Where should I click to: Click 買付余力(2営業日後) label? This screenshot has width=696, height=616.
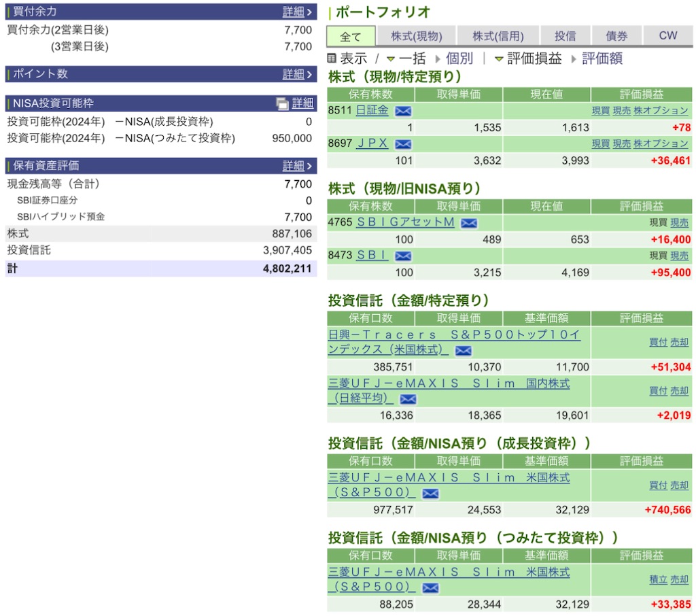pyautogui.click(x=58, y=30)
